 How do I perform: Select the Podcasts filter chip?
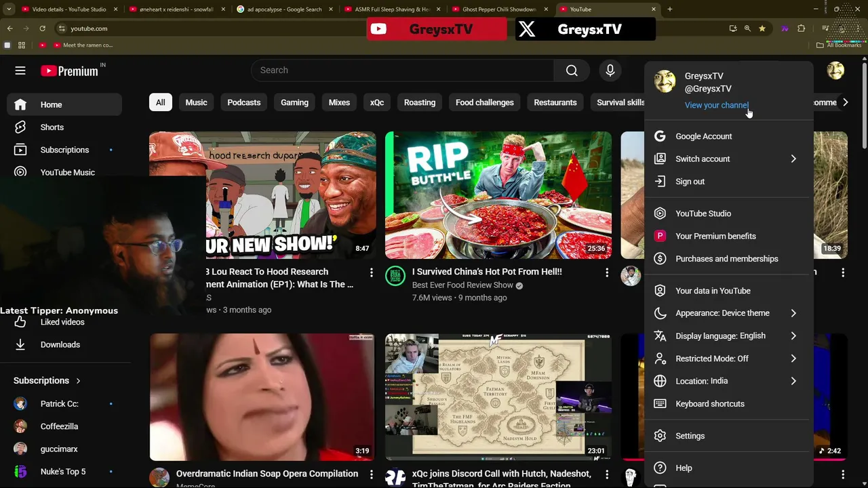click(x=244, y=102)
